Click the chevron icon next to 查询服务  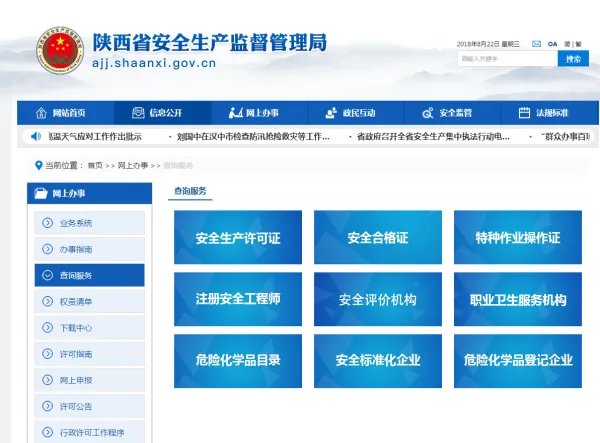[x=47, y=275]
